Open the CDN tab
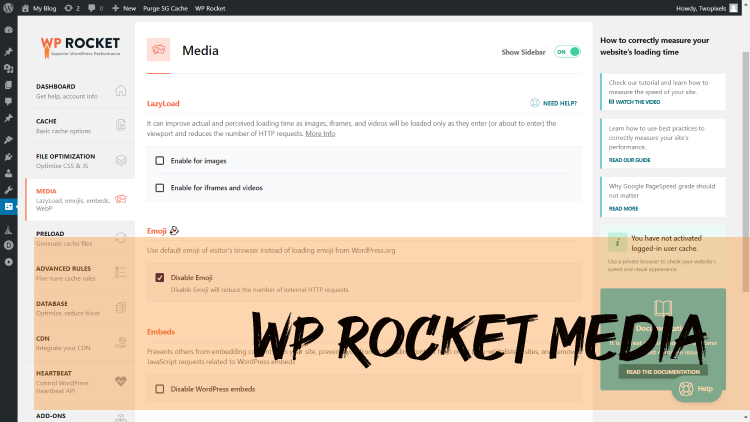 (80, 343)
